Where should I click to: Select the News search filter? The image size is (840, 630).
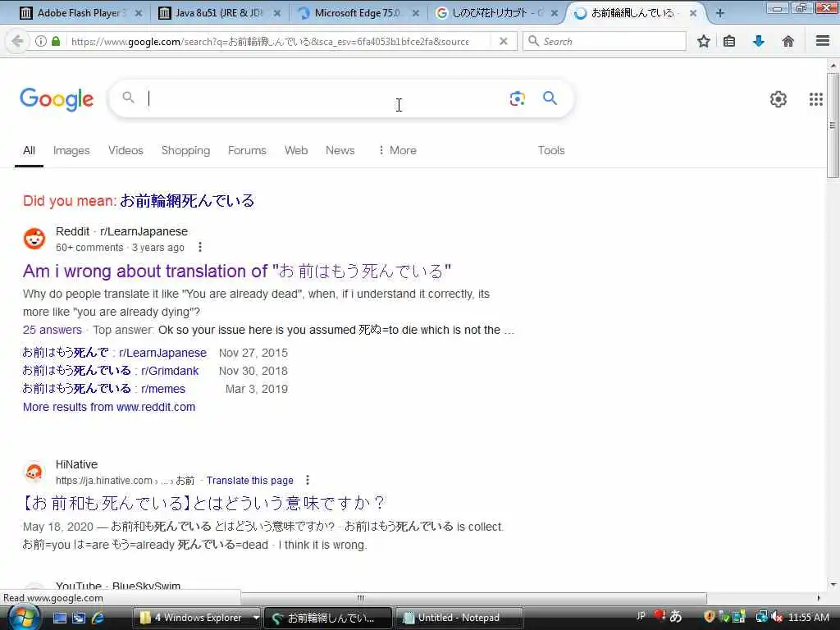[x=340, y=151]
